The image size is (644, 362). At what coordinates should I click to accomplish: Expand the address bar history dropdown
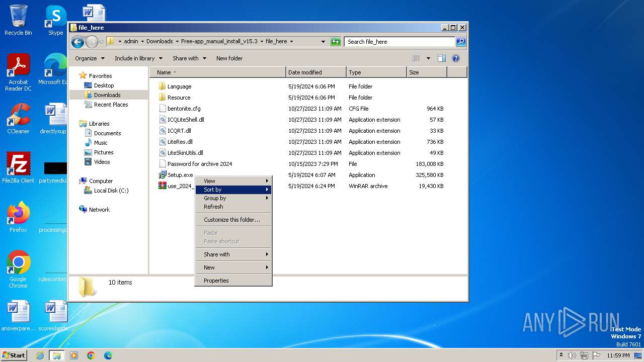pyautogui.click(x=323, y=42)
